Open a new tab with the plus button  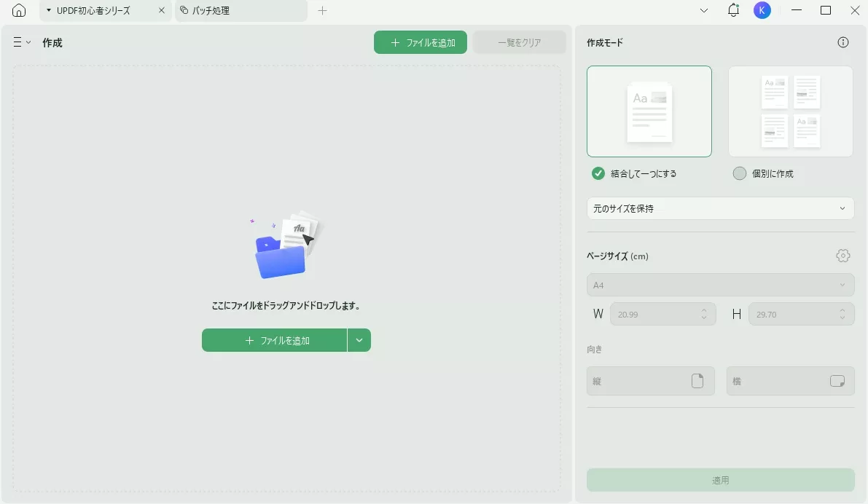[x=322, y=11]
